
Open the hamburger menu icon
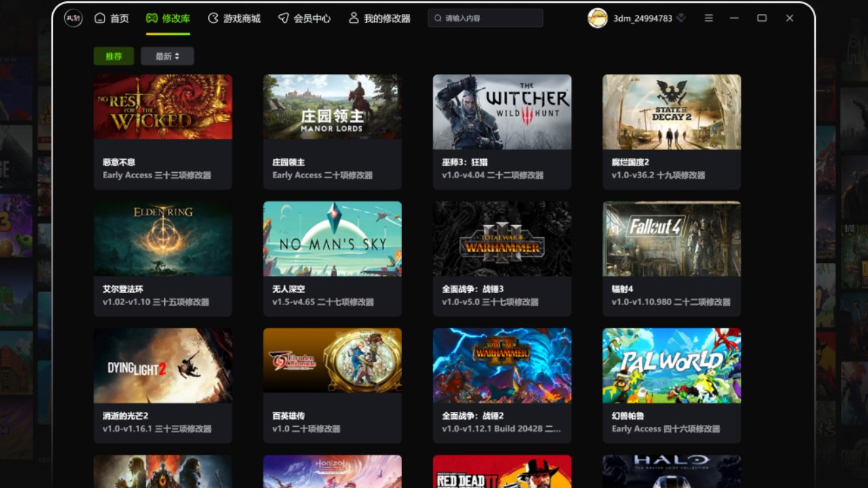709,18
